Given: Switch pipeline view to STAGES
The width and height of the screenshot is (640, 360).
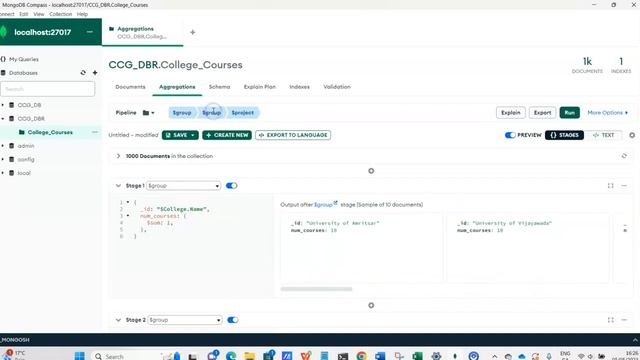Looking at the screenshot, I should (x=564, y=135).
